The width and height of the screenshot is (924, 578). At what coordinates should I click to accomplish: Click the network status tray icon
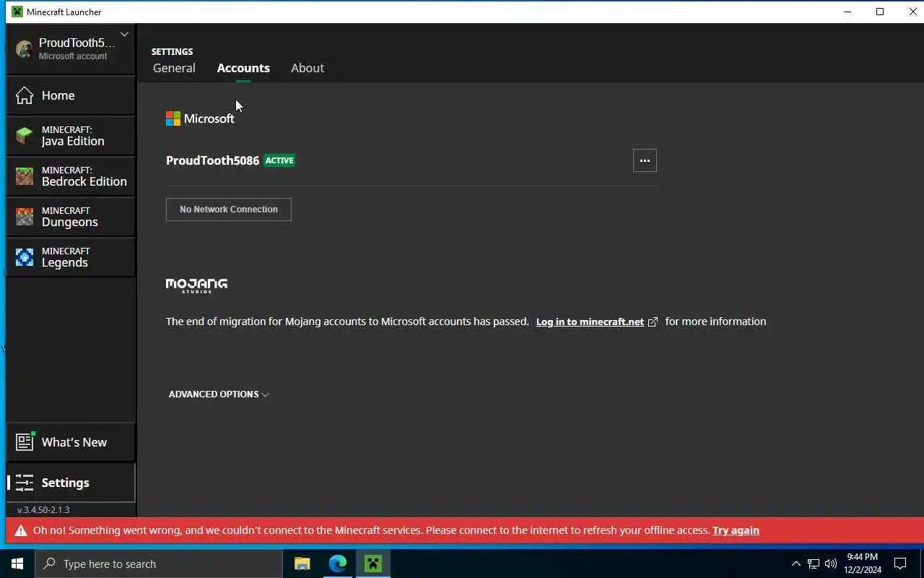[x=814, y=564]
